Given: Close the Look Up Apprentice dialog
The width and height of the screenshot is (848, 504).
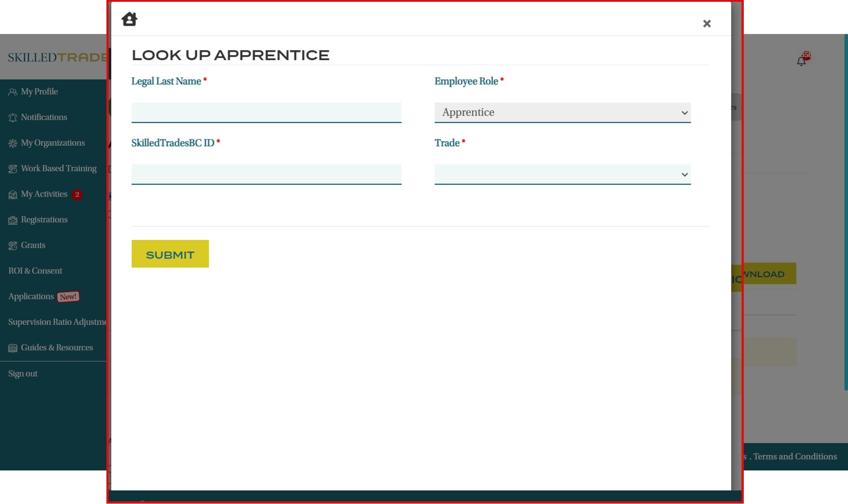Looking at the screenshot, I should pyautogui.click(x=707, y=24).
